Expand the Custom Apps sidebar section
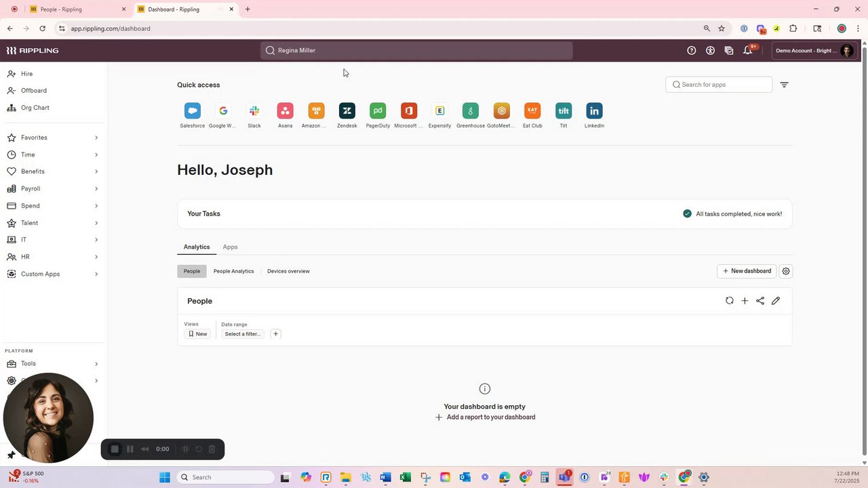This screenshot has width=868, height=488. tap(53, 274)
